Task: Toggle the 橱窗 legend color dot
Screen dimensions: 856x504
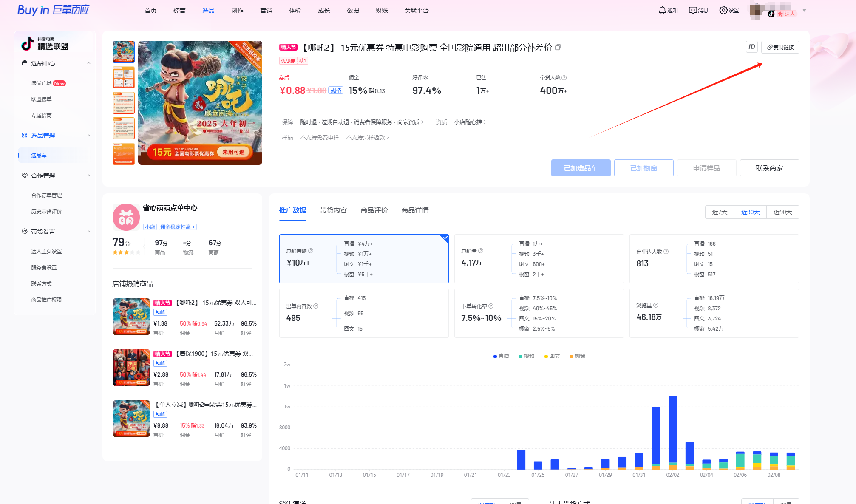Action: (x=572, y=357)
